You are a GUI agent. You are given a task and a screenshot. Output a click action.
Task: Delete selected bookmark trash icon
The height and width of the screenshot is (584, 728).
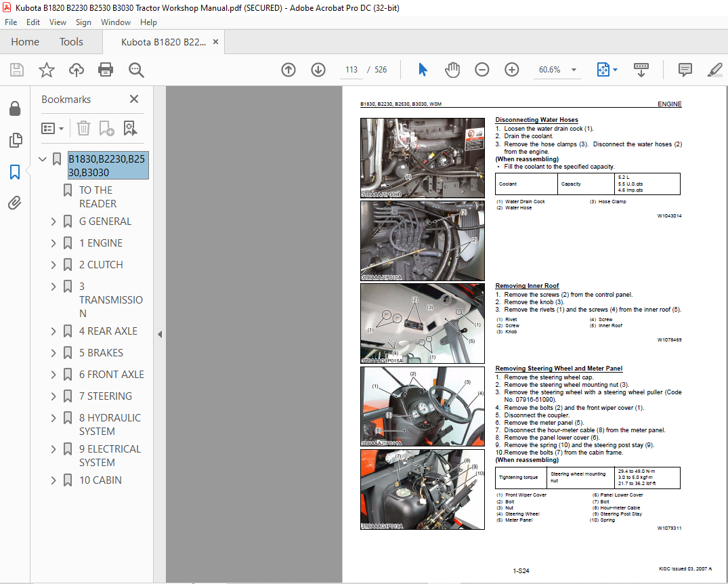[x=83, y=128]
